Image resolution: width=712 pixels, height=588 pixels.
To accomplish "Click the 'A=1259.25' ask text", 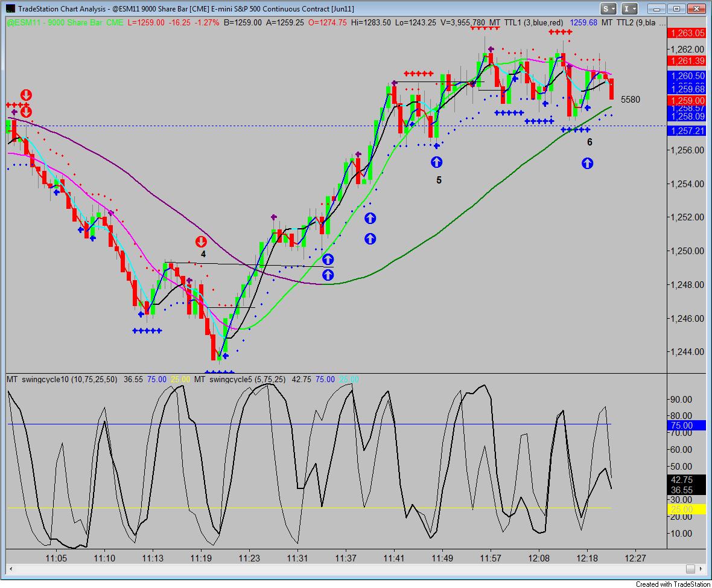I will tap(285, 23).
